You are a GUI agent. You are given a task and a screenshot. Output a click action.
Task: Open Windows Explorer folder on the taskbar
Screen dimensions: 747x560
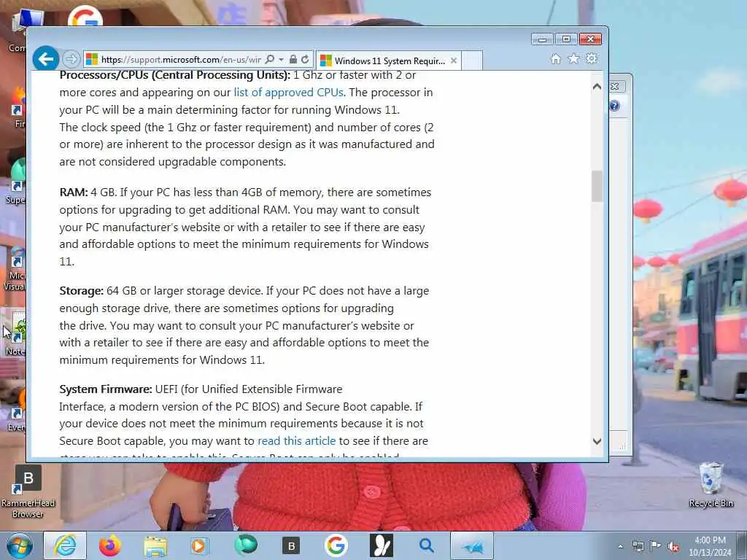tap(155, 547)
